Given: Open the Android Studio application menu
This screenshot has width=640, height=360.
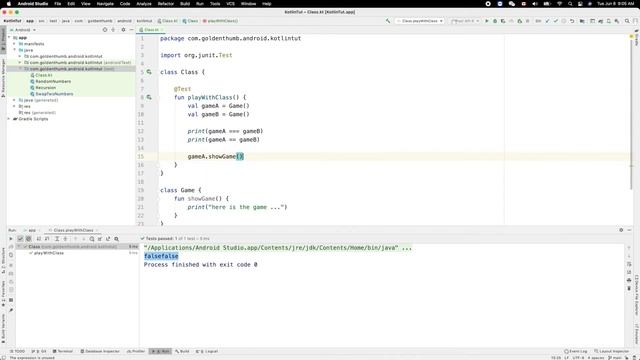Looking at the screenshot, I should (x=33, y=4).
